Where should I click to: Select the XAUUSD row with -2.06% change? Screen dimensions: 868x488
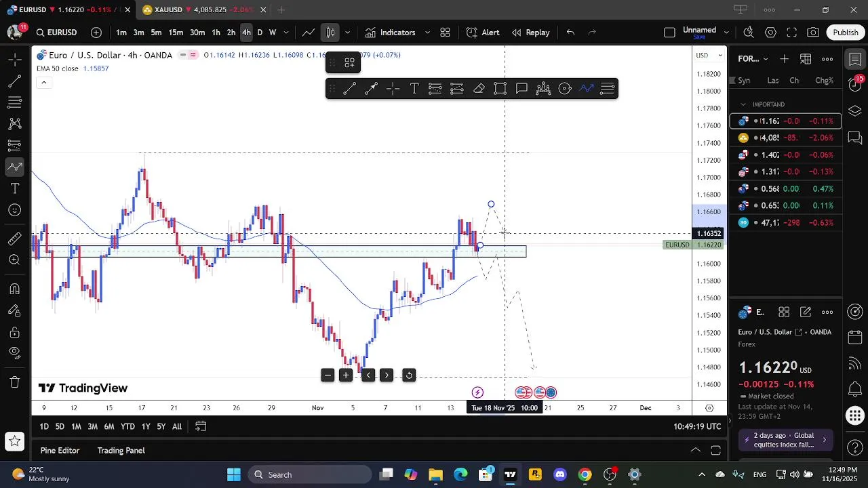(x=786, y=138)
